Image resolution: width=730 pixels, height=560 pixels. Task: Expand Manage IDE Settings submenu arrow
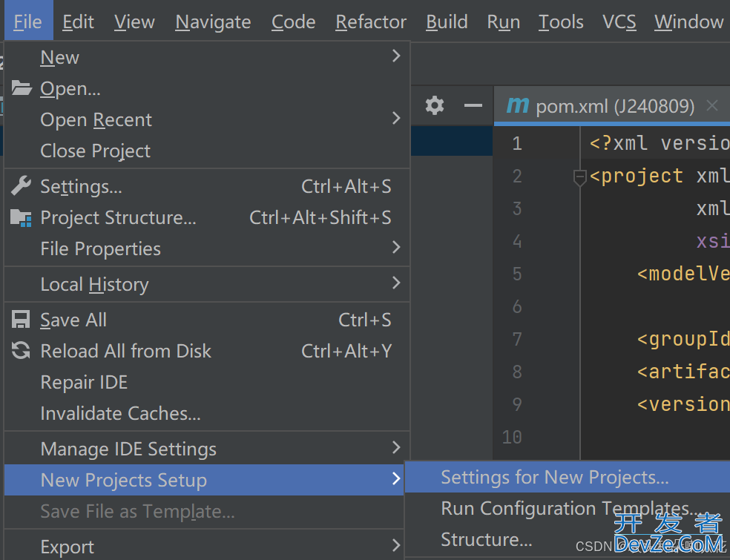396,447
